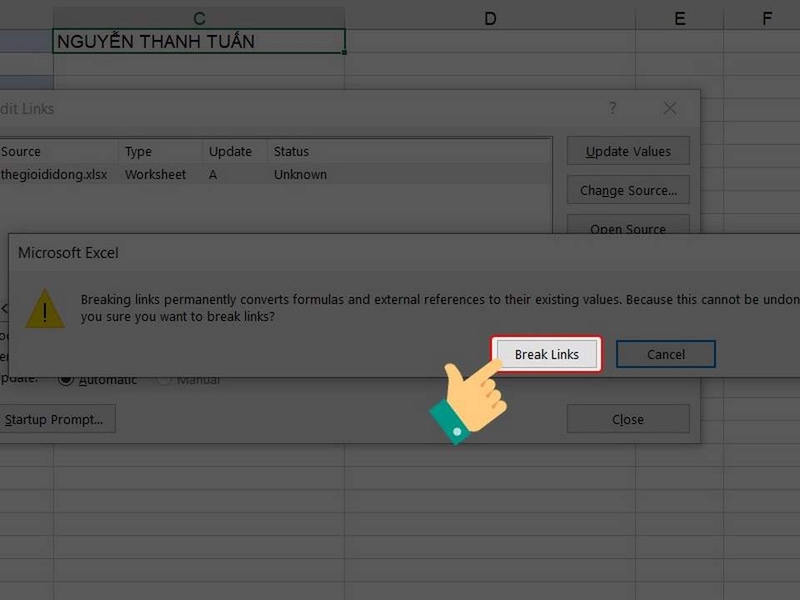Viewport: 800px width, 600px height.
Task: Select thegioididong.xlsx source row
Action: (x=276, y=174)
